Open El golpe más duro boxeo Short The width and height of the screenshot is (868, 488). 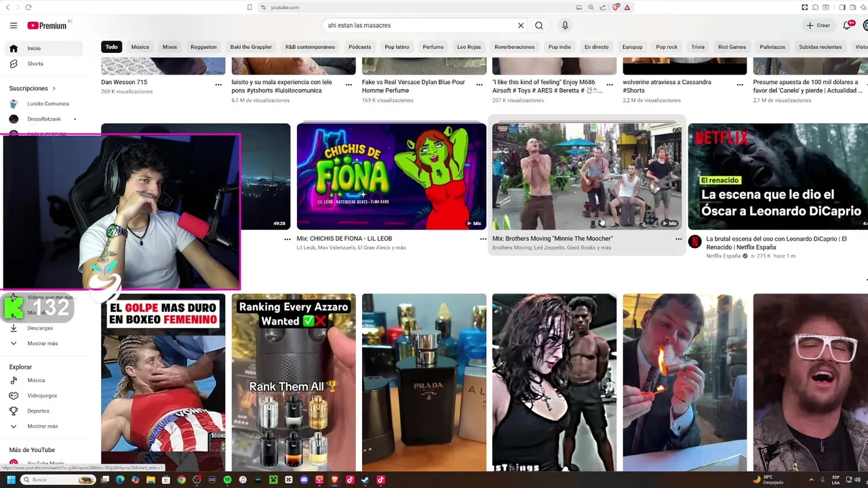tap(163, 382)
